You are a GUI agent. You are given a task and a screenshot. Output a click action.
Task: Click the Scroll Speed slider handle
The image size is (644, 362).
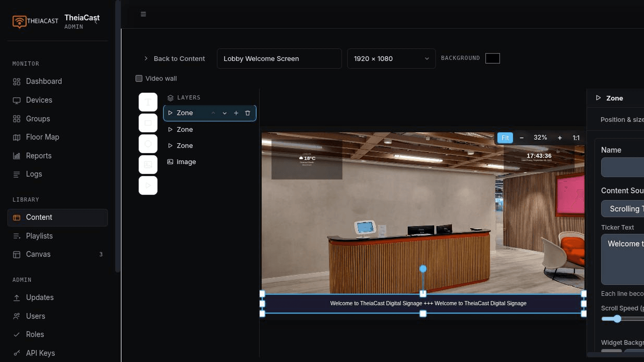pos(617,319)
